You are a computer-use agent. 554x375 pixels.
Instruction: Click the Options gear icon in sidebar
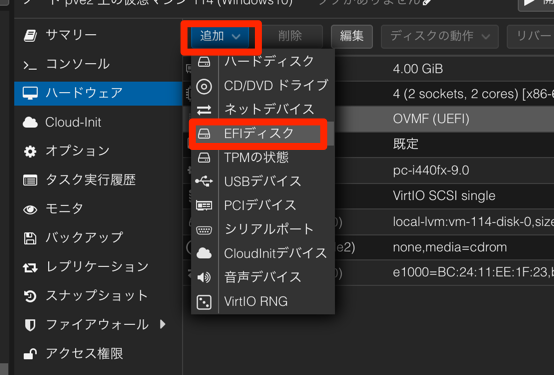click(30, 151)
